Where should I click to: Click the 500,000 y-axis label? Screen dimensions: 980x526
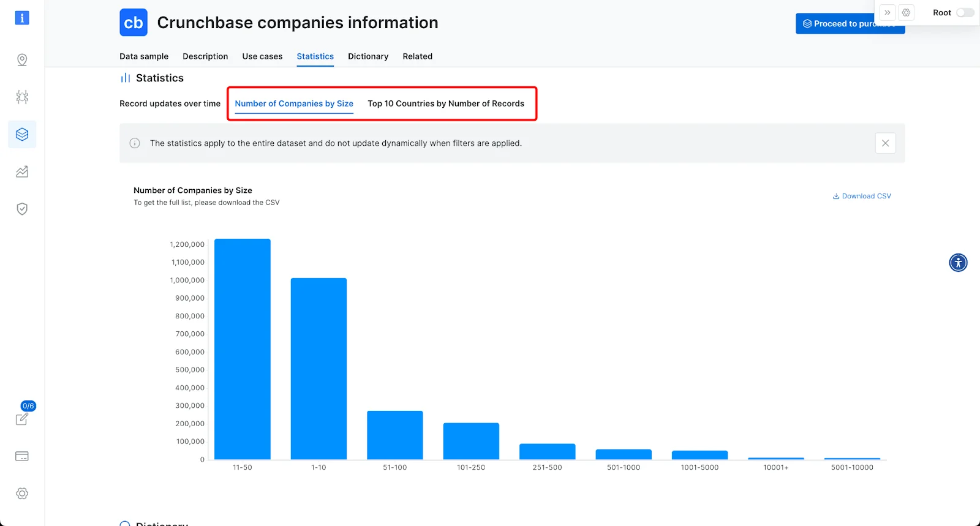[190, 370]
